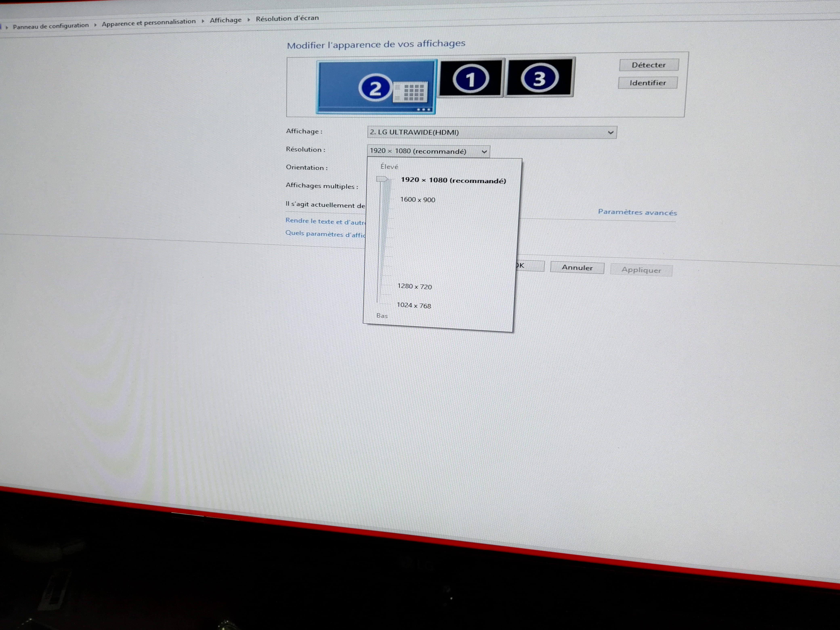This screenshot has height=630, width=840.
Task: Expand arrow after Apparence et personnalisation breadcrumb
Action: (x=203, y=21)
